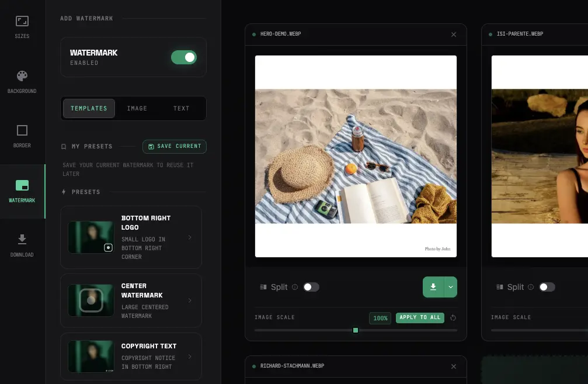Reset image scale with the circular arrow icon
Image resolution: width=588 pixels, height=384 pixels.
pos(453,318)
